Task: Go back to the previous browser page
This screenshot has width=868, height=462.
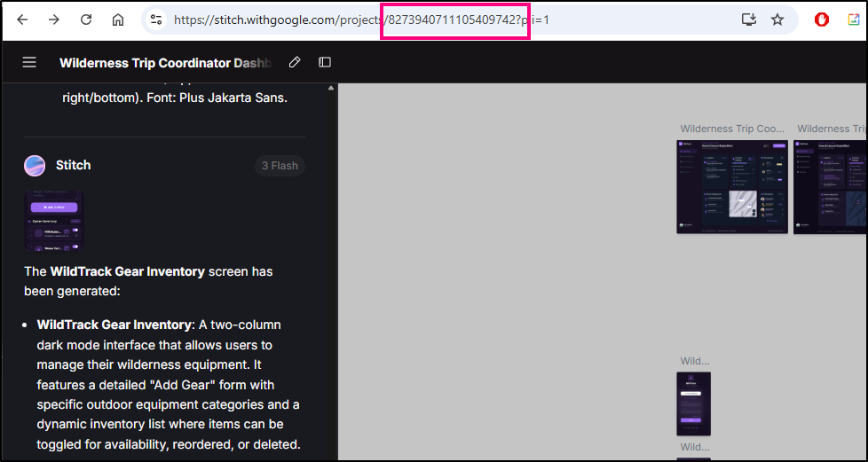Action: coord(22,20)
